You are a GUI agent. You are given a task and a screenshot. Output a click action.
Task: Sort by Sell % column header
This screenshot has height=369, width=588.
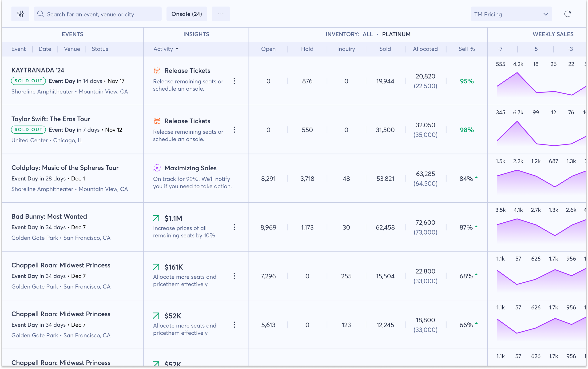[467, 49]
